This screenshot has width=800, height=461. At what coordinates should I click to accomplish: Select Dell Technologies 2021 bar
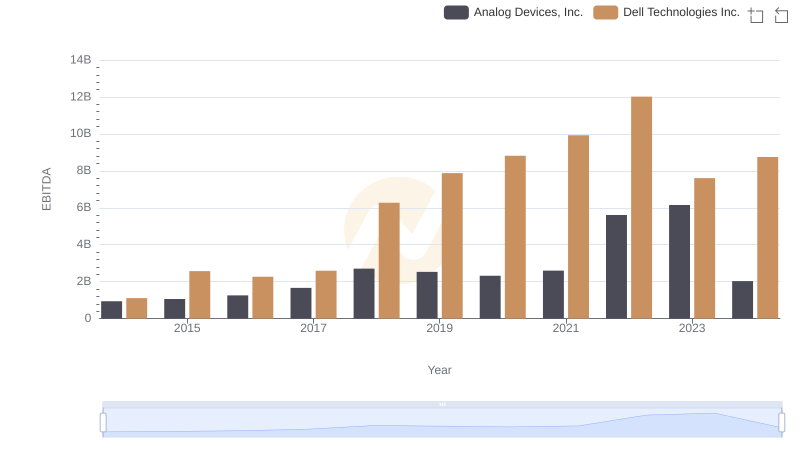[579, 227]
